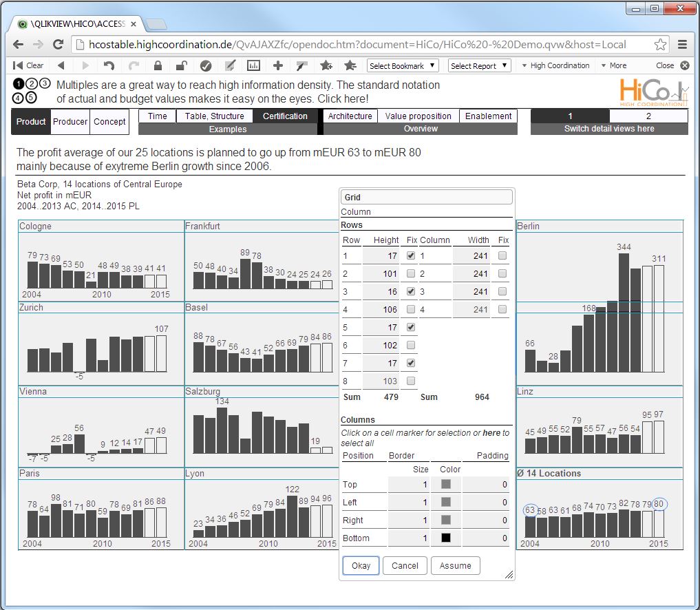Pick the Left border color swatch
The height and width of the screenshot is (610, 700).
point(445,502)
